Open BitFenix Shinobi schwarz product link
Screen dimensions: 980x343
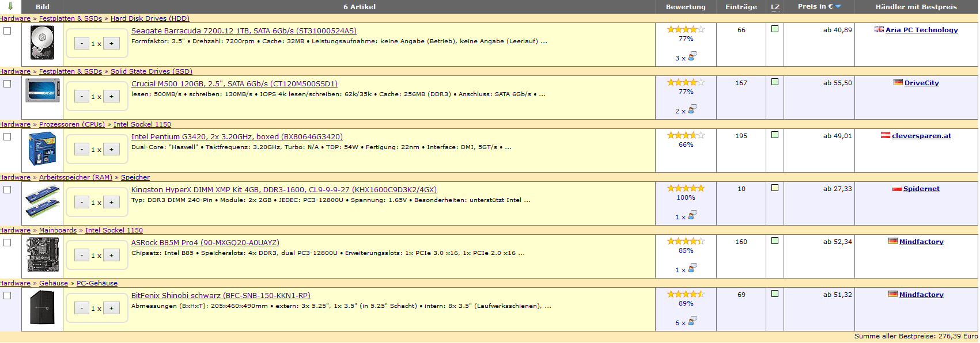[221, 296]
